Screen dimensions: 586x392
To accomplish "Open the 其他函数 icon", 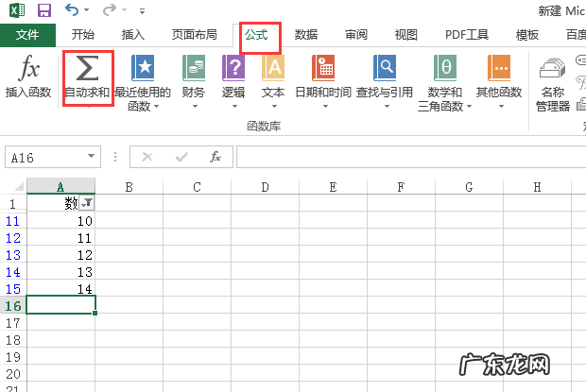I will (x=499, y=68).
